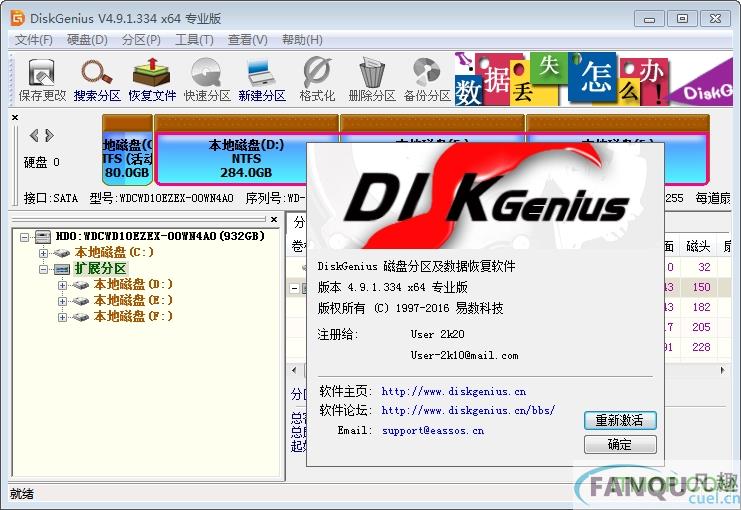741x510 pixels.
Task: Click the 就绪 status bar text
Action: click(x=22, y=494)
